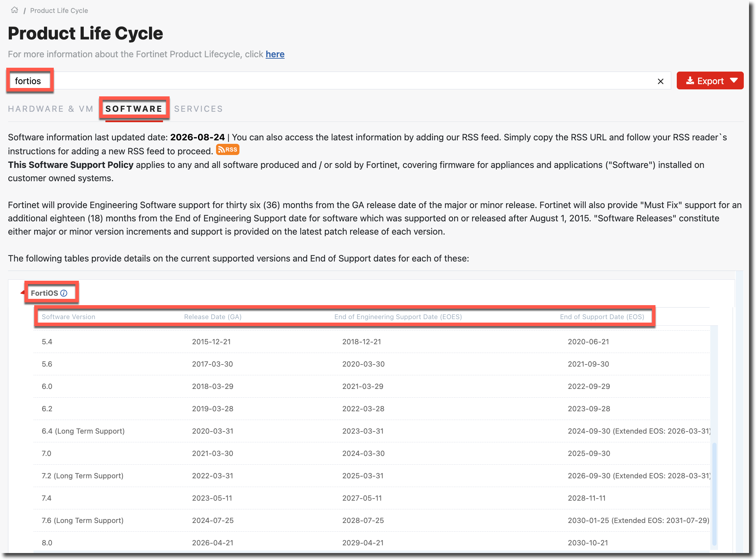Click last updated date 2026-08-24
Screen dimensions: 756x560
198,137
